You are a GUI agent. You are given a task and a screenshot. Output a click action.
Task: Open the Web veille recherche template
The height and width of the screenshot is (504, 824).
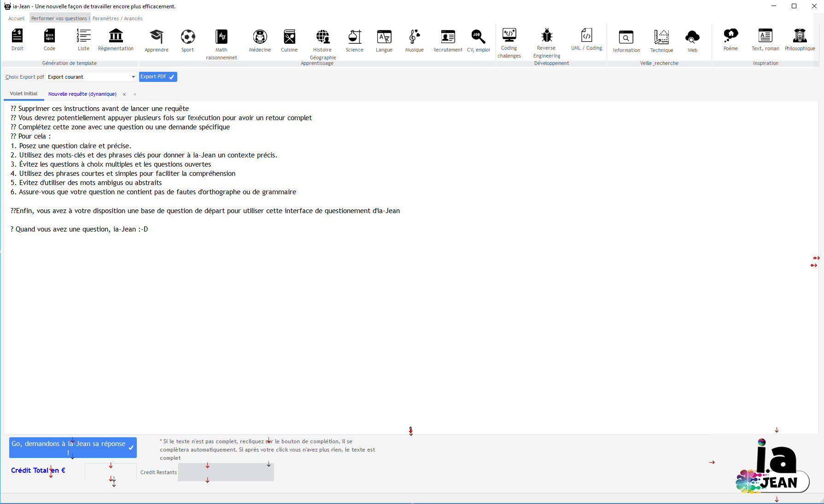[692, 40]
